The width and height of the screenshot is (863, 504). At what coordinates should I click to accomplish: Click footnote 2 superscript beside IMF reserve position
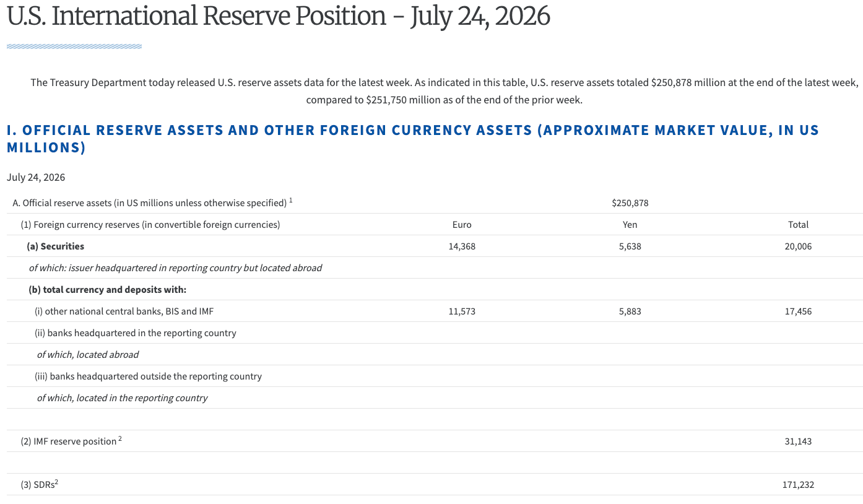pos(120,439)
